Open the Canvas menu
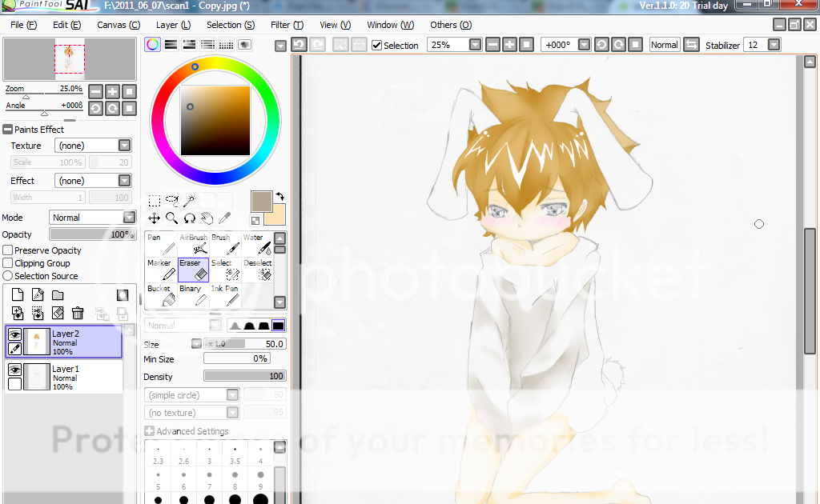820x504 pixels. click(x=119, y=25)
